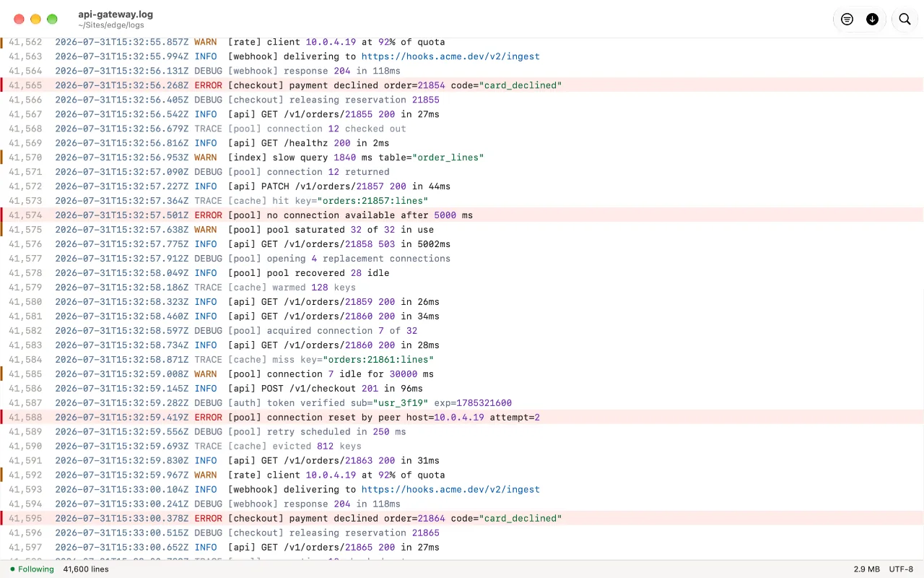Select "POST /v1/checkout 201 in 96ms"
The image size is (924, 578).
(342, 388)
